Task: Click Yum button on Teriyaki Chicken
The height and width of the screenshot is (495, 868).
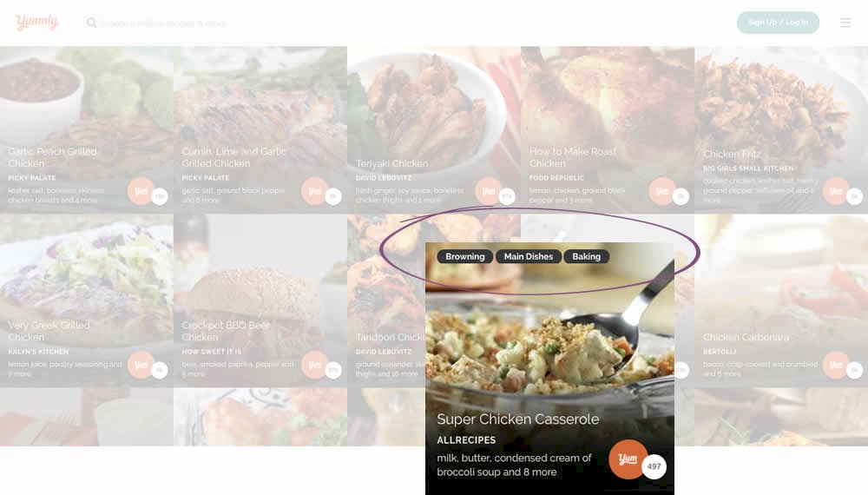Action: [488, 191]
